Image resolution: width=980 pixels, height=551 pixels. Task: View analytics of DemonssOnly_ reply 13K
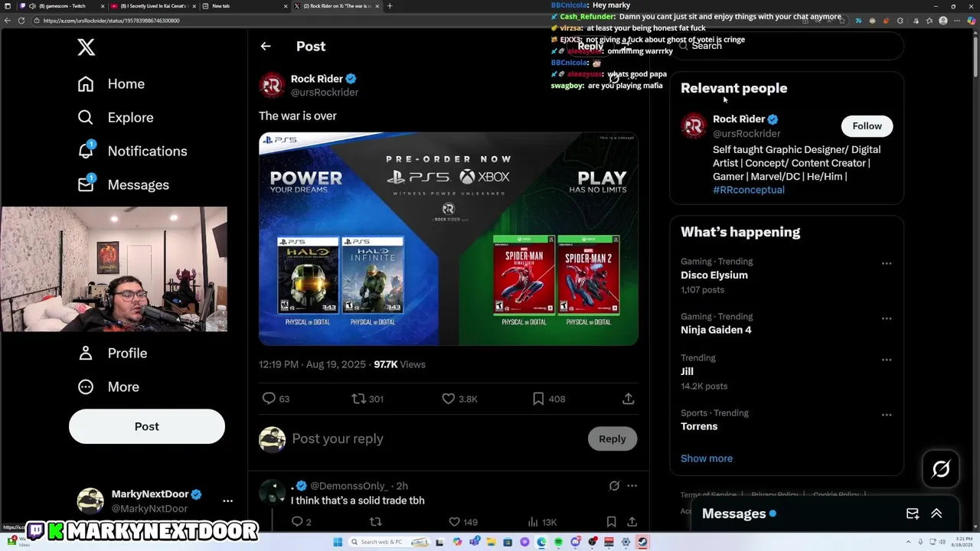542,522
